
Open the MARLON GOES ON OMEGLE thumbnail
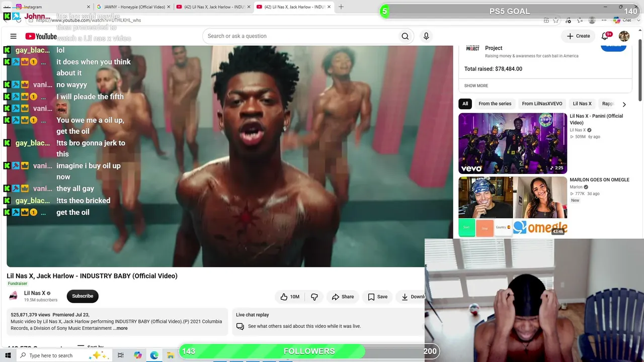click(513, 207)
